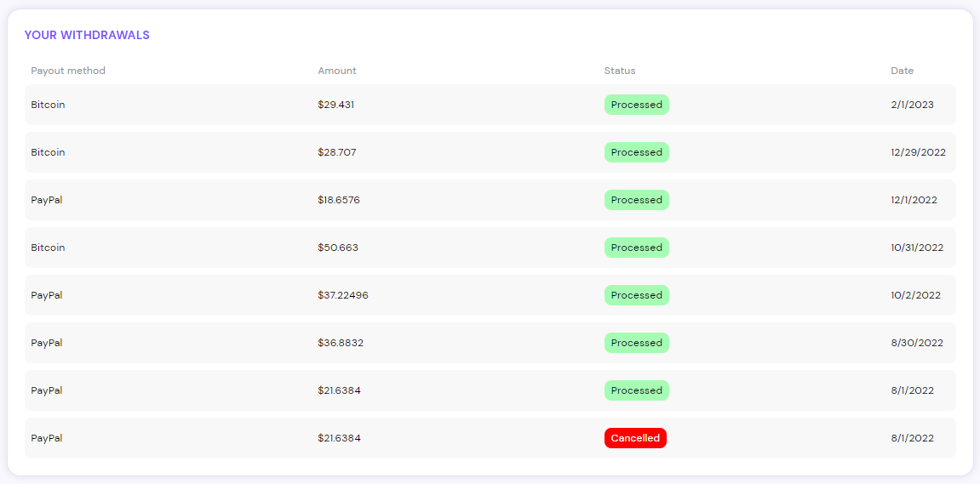Select Bitcoin in the $29.431 row

pos(49,105)
